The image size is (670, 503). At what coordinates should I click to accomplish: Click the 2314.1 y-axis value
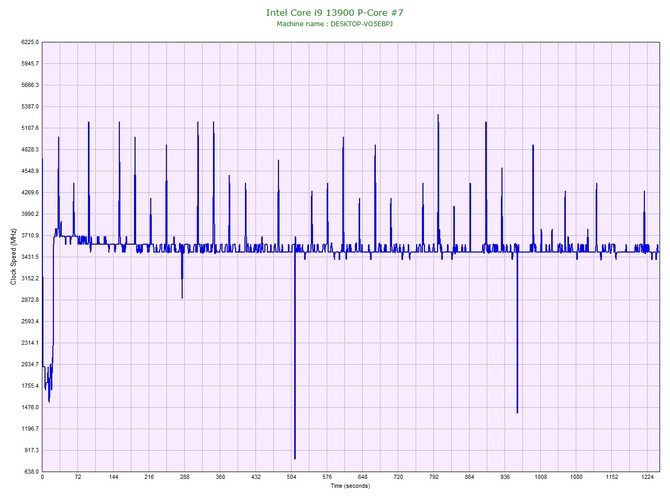coord(30,343)
